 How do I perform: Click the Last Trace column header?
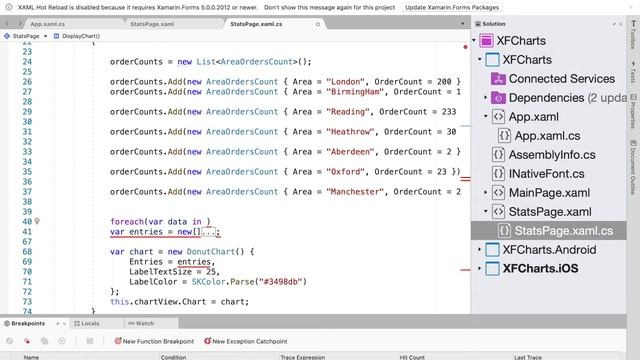tap(528, 357)
